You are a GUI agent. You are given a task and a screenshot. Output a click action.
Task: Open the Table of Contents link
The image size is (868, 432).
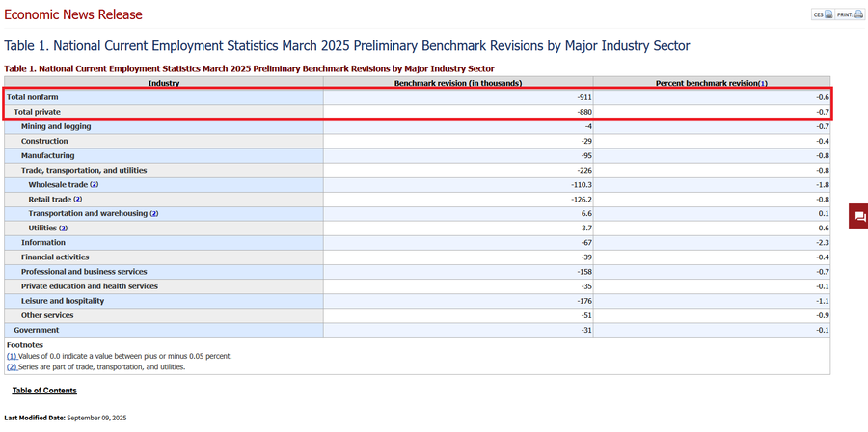tap(44, 391)
